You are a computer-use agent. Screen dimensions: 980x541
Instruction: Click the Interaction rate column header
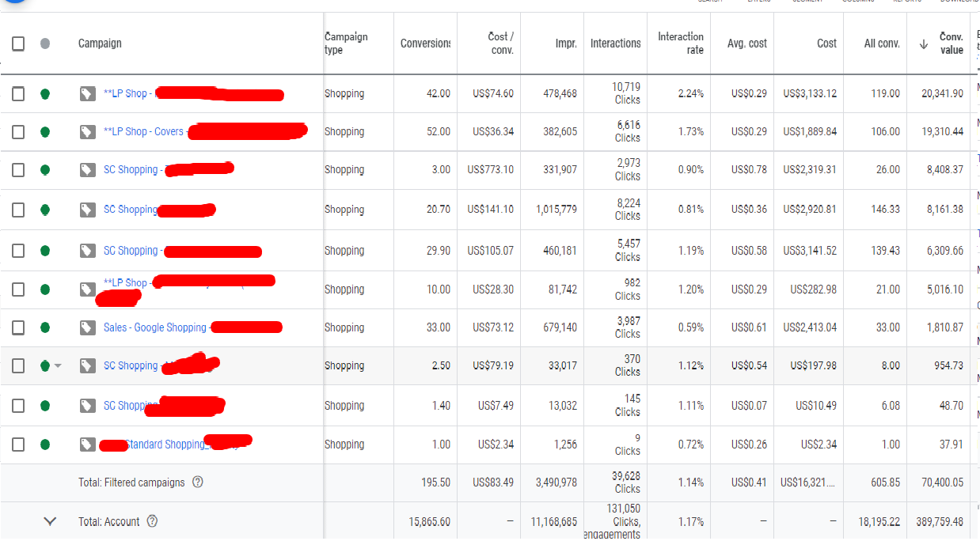(680, 43)
